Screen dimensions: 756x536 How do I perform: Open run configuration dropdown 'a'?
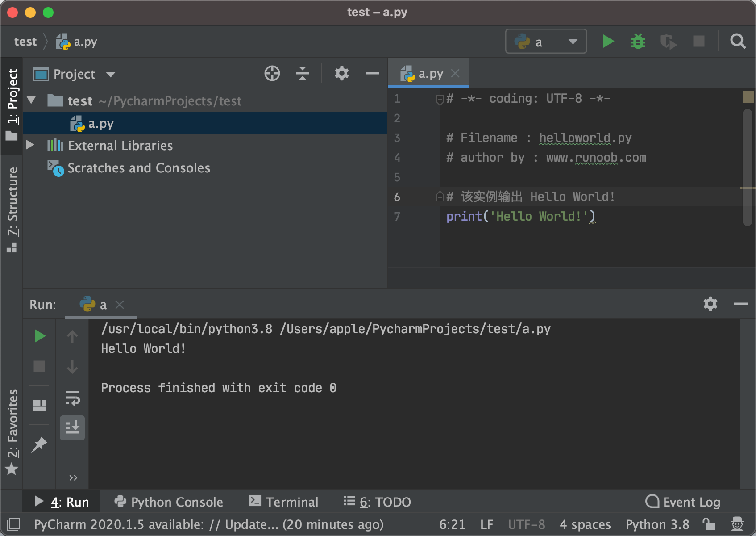tap(546, 42)
